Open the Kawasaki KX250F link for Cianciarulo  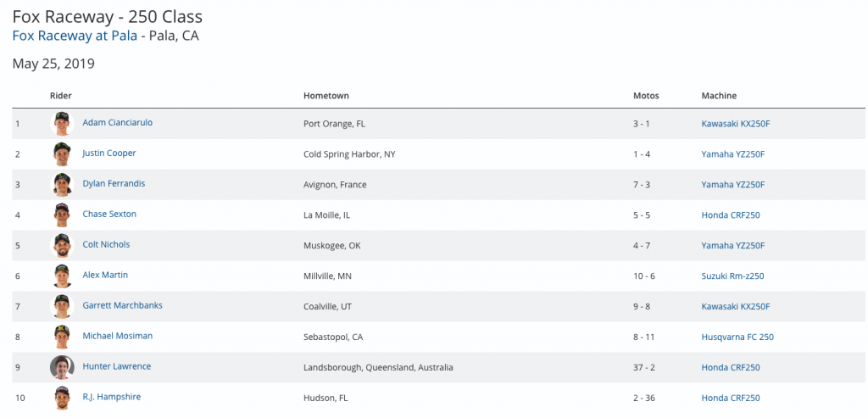tap(735, 124)
